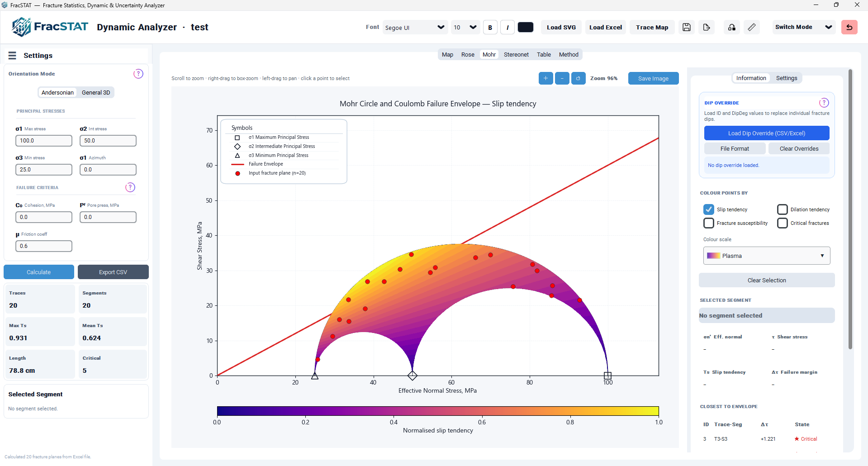Toggle bold font formatting
The height and width of the screenshot is (466, 868).
[490, 28]
